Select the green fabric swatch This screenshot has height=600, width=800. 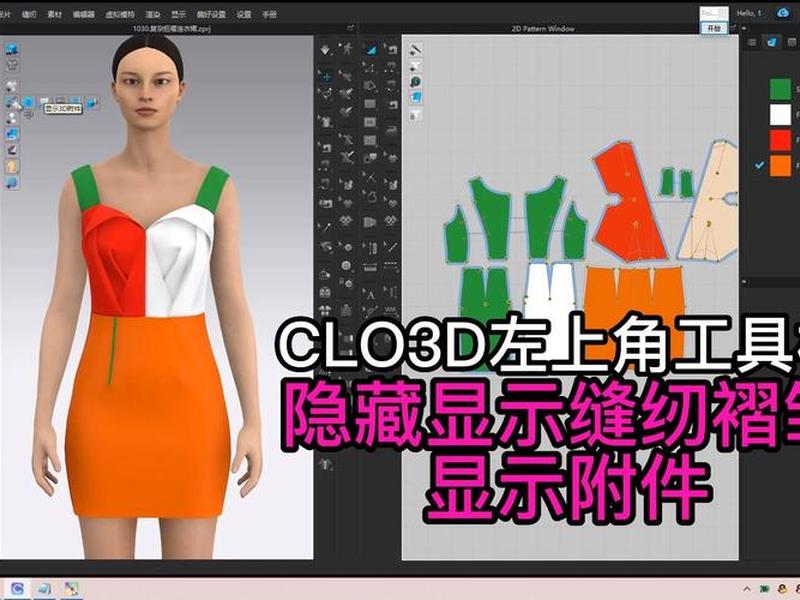coord(780,89)
